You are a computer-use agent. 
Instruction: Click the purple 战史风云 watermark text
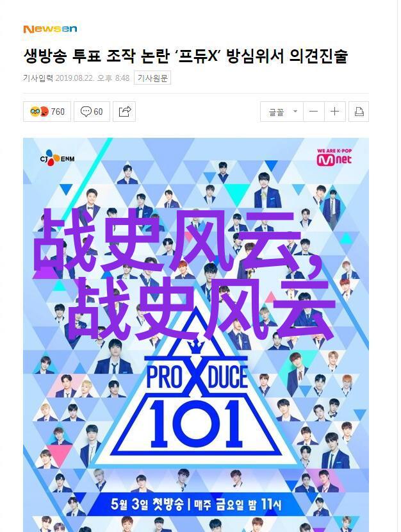[x=184, y=274]
